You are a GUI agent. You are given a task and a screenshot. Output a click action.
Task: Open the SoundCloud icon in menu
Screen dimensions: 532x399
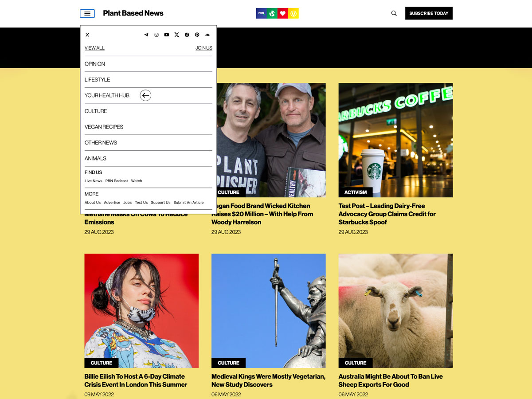[207, 35]
